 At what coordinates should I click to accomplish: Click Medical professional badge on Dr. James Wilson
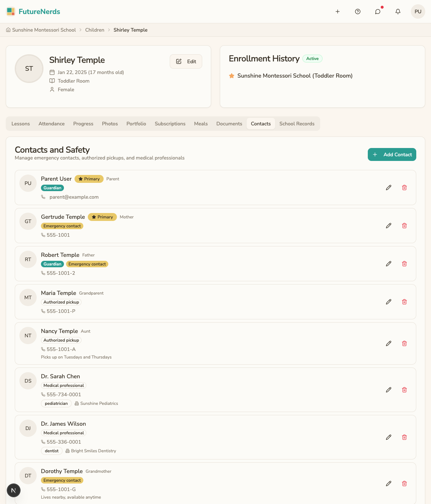pyautogui.click(x=64, y=433)
